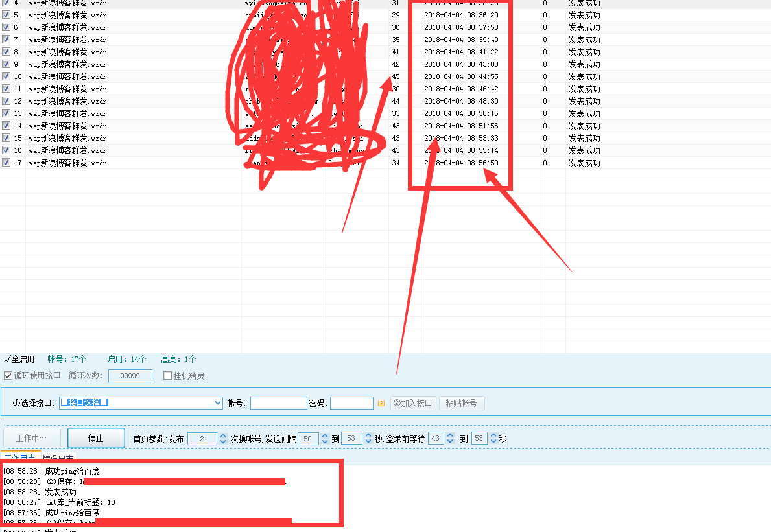The width and height of the screenshot is (771, 532).
Task: Adjust the 发送间隔 minimum spinner at 50
Action: pos(325,439)
